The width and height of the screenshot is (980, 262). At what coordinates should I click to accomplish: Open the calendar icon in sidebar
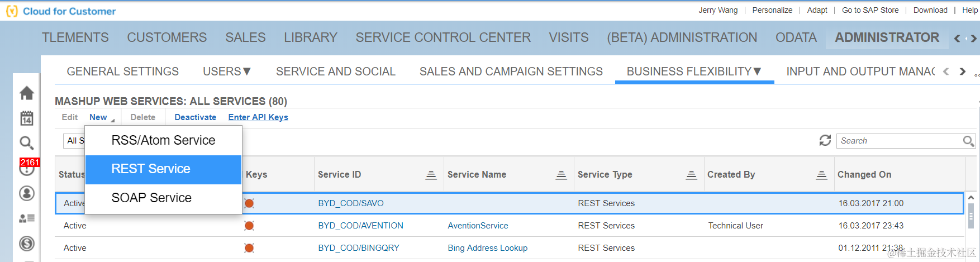[x=27, y=118]
